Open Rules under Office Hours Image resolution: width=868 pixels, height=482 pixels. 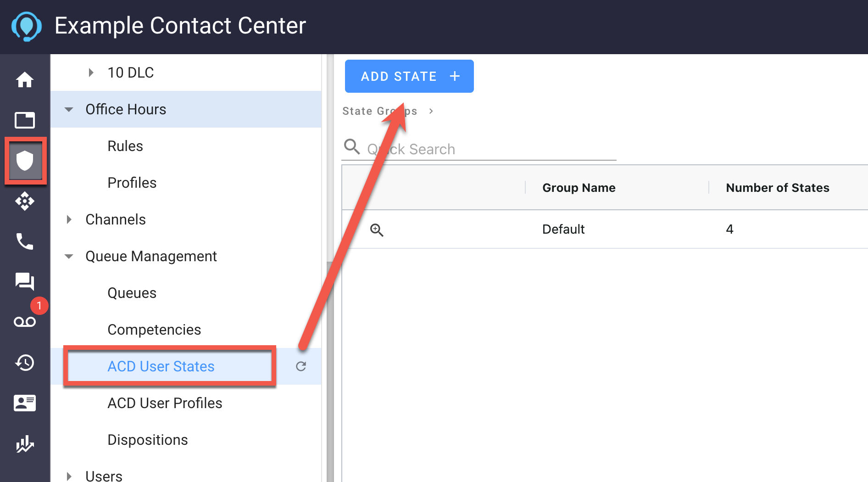(x=125, y=146)
